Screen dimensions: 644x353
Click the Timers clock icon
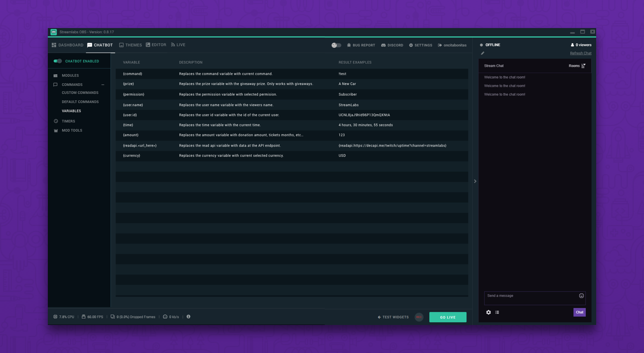pyautogui.click(x=56, y=121)
